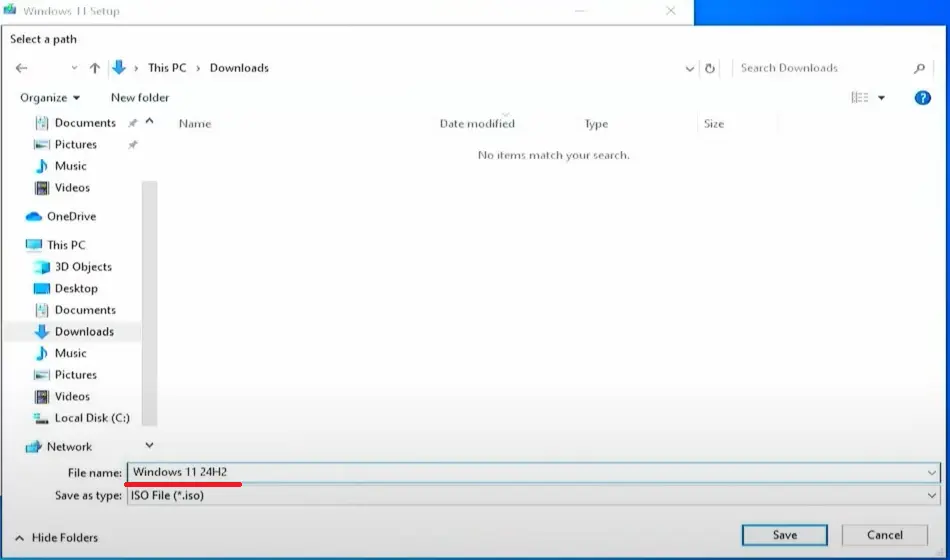Select the This PC node in navigation pane
This screenshot has width=950, height=560.
[66, 245]
